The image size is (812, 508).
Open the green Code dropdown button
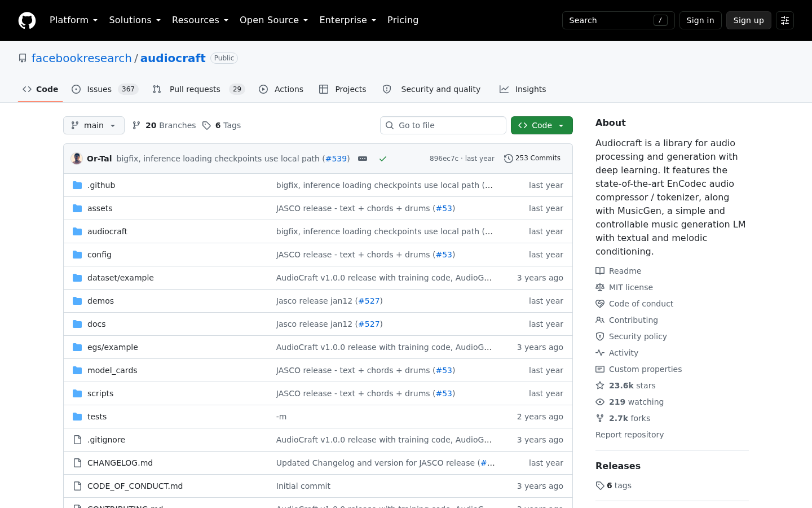pyautogui.click(x=542, y=125)
